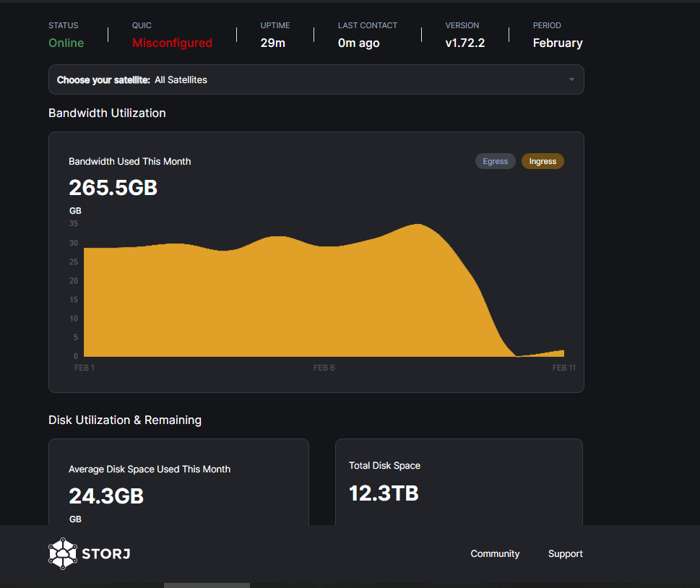
Task: Click the February period value
Action: pyautogui.click(x=558, y=43)
